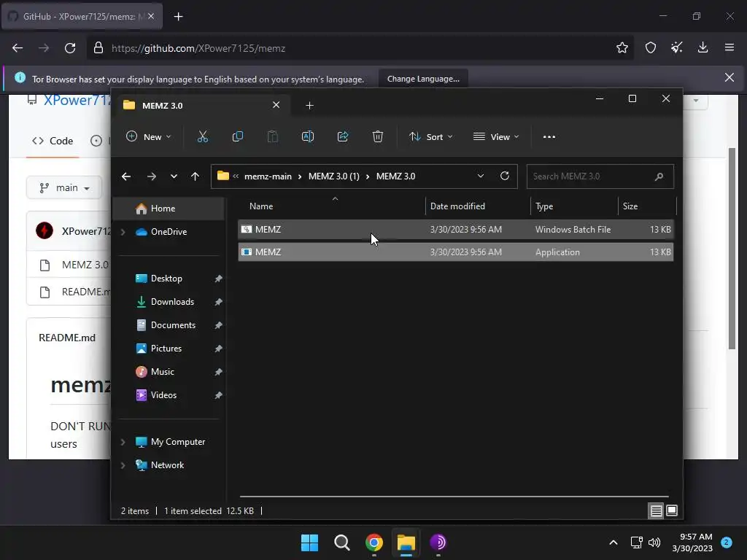Screen dimensions: 747x560
Task: Show hidden system tray icons
Action: point(613,542)
